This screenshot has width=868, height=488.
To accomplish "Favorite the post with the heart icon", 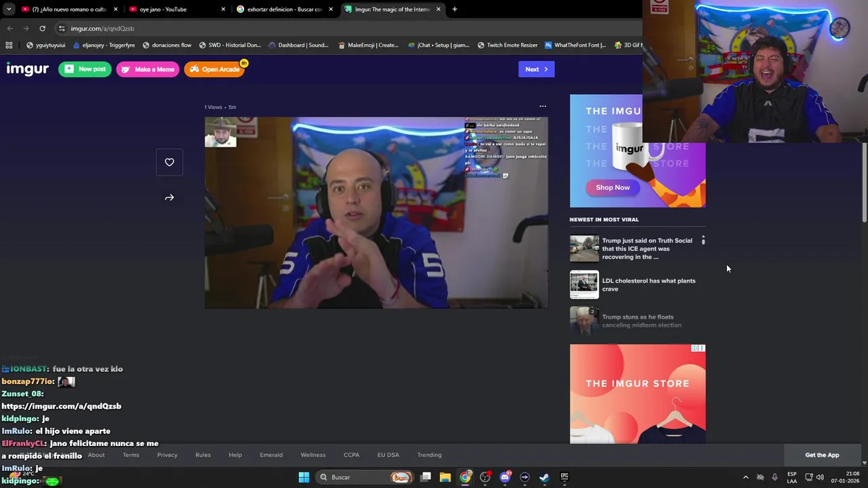I will coord(170,162).
